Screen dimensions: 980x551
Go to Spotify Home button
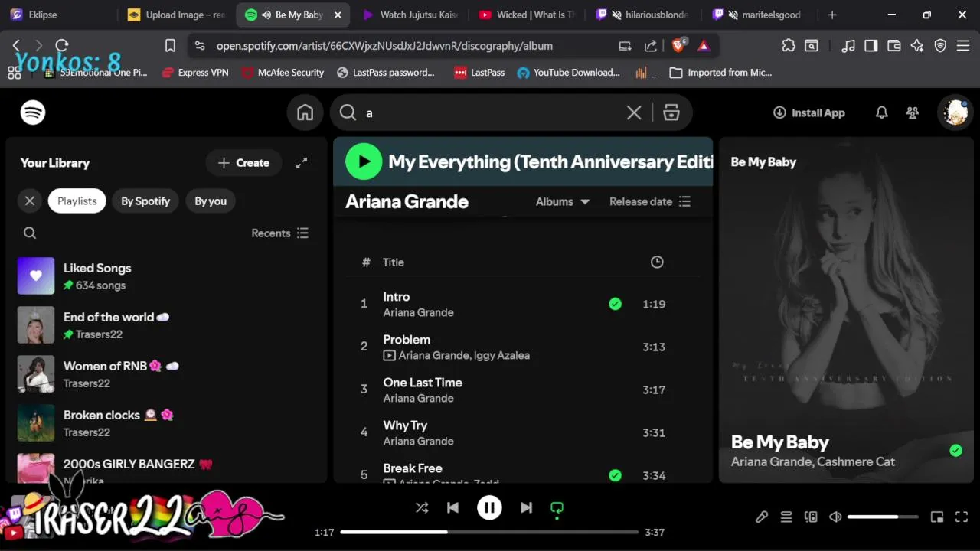coord(305,112)
